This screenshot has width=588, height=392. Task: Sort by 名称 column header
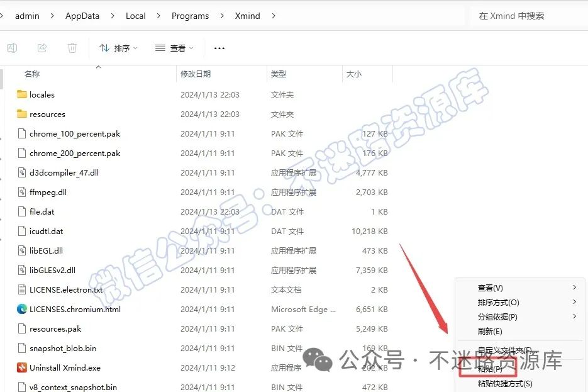(32, 74)
